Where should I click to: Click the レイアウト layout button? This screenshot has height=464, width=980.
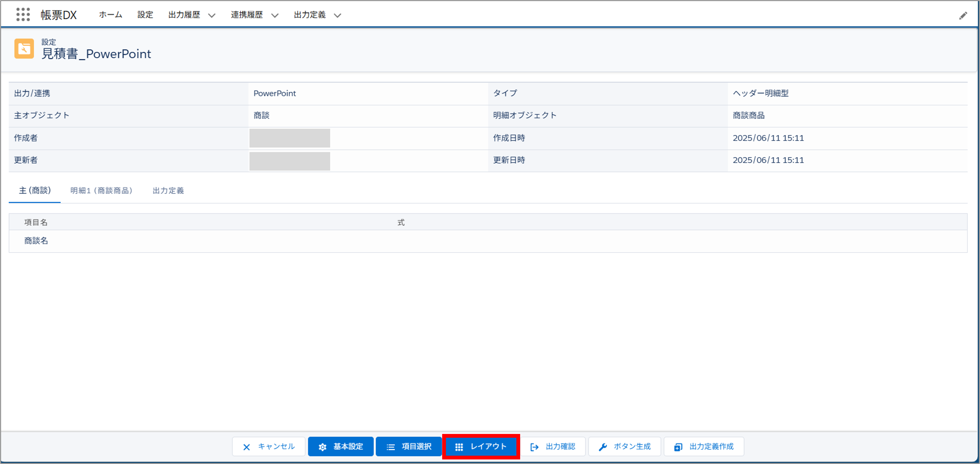pyautogui.click(x=481, y=447)
